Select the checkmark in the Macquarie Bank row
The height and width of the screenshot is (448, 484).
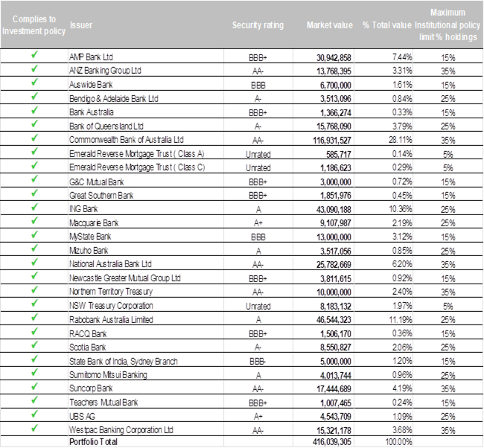[34, 222]
